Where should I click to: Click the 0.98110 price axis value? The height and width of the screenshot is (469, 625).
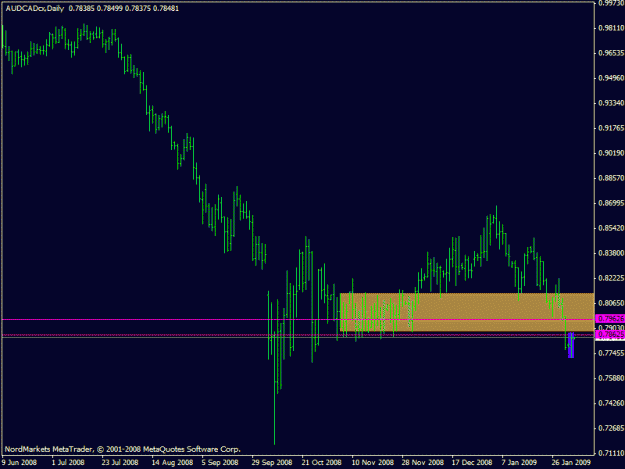611,28
